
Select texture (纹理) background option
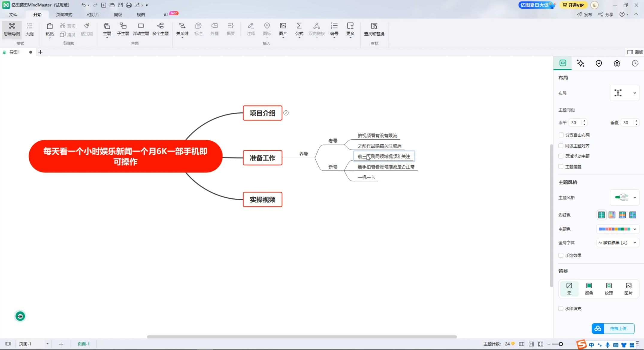[609, 289]
